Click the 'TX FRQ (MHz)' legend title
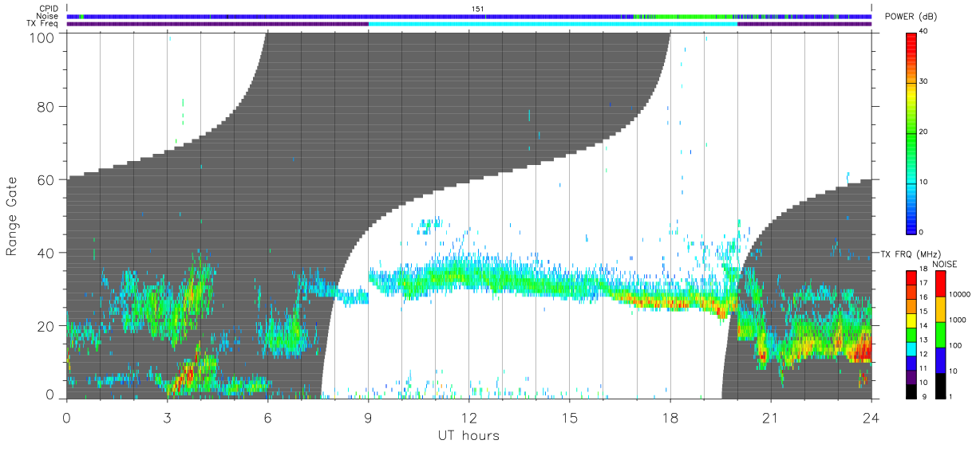Image resolution: width=980 pixels, height=452 pixels. [909, 254]
